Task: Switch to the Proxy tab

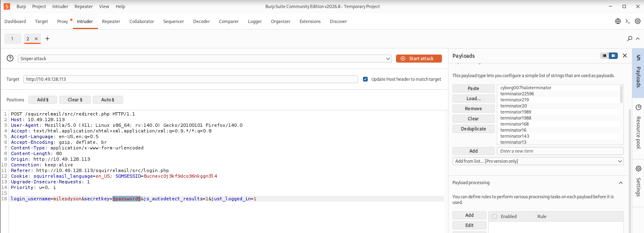Action: point(63,21)
